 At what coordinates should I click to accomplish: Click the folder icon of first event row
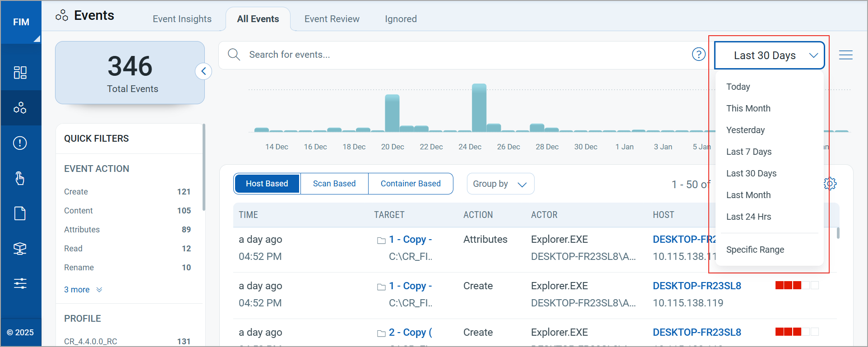point(381,240)
